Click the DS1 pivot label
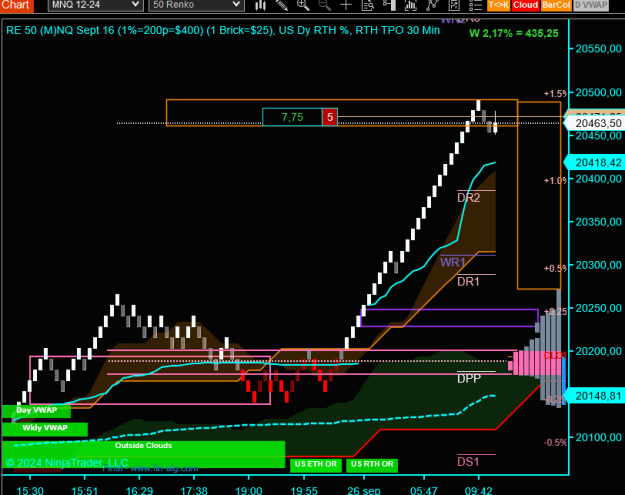The image size is (625, 495). point(468,462)
